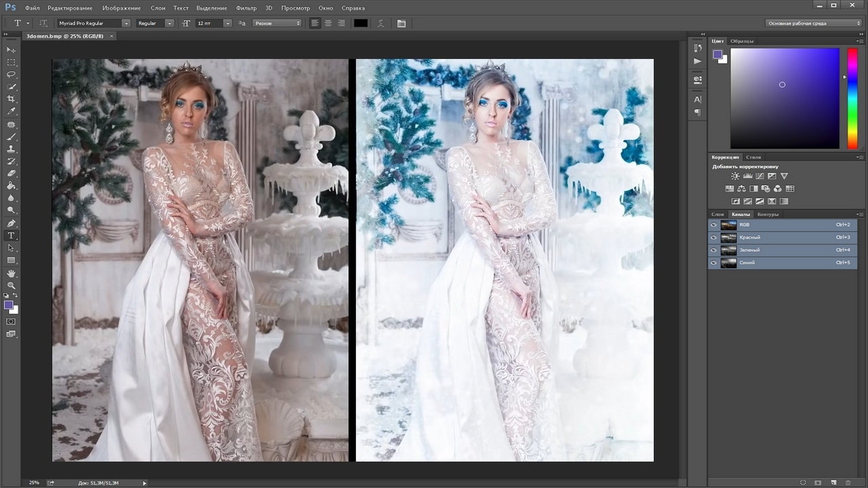Select the Brush tool
This screenshot has width=868, height=488.
tap(11, 137)
